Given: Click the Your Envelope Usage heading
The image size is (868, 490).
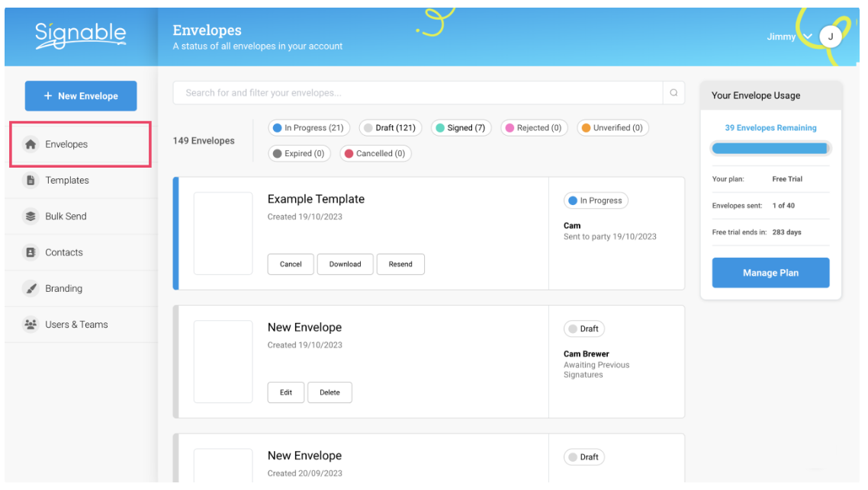Looking at the screenshot, I should [756, 96].
